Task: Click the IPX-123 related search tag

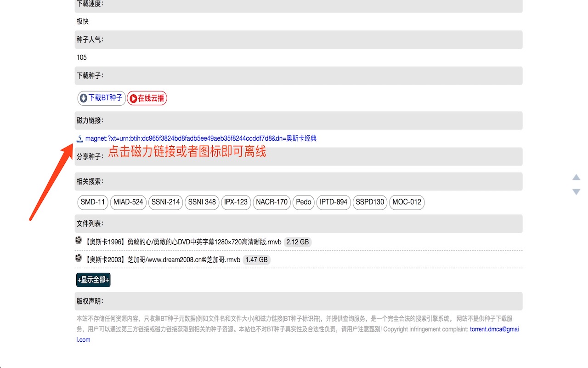Action: (236, 202)
